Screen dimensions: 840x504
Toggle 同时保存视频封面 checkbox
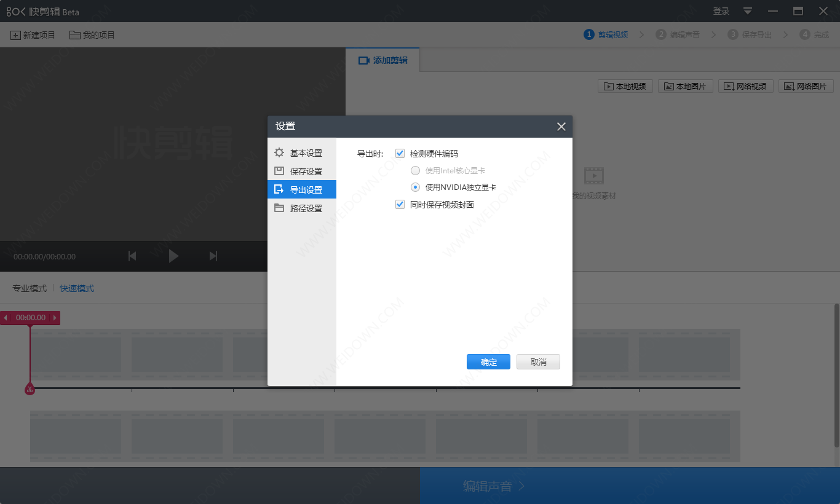(400, 205)
